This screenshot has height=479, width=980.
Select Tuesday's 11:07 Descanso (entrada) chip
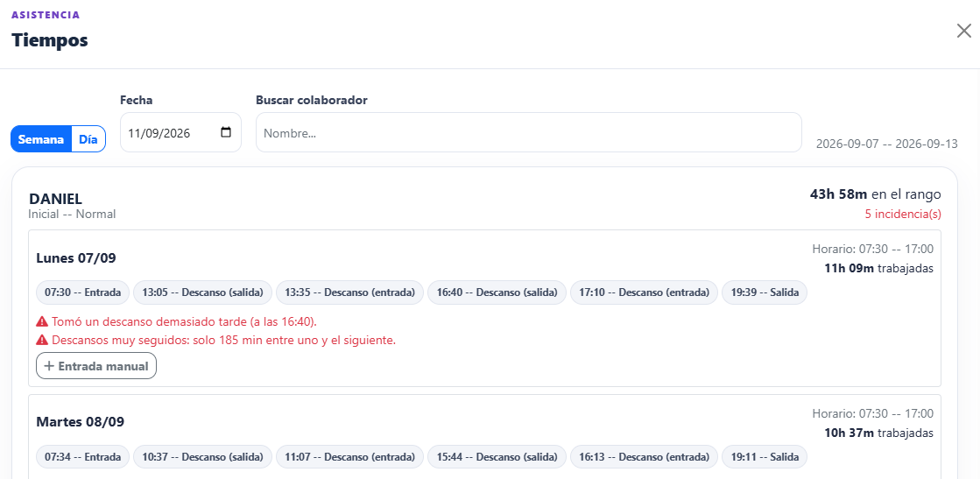coord(350,456)
